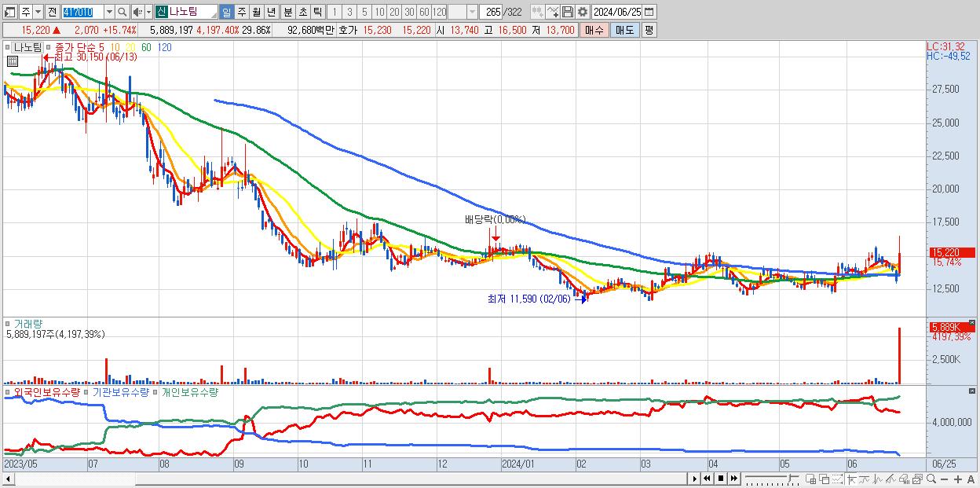Click the 평 button
This screenshot has width=980, height=488.
click(x=649, y=30)
